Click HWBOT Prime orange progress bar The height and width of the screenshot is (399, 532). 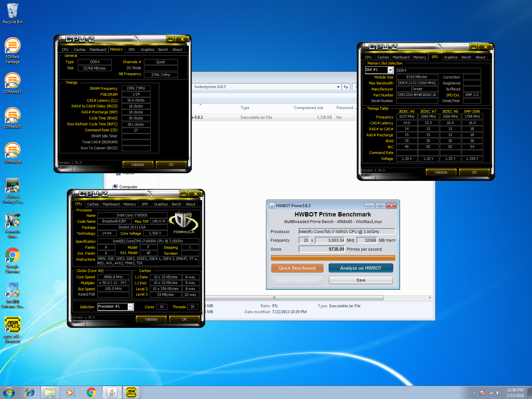pyautogui.click(x=333, y=258)
